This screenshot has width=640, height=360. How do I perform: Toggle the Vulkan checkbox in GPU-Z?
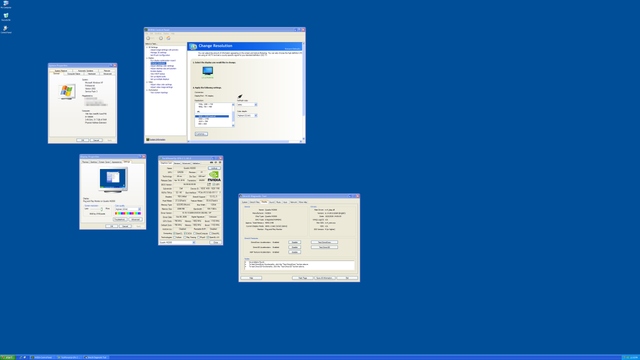pyautogui.click(x=174, y=237)
